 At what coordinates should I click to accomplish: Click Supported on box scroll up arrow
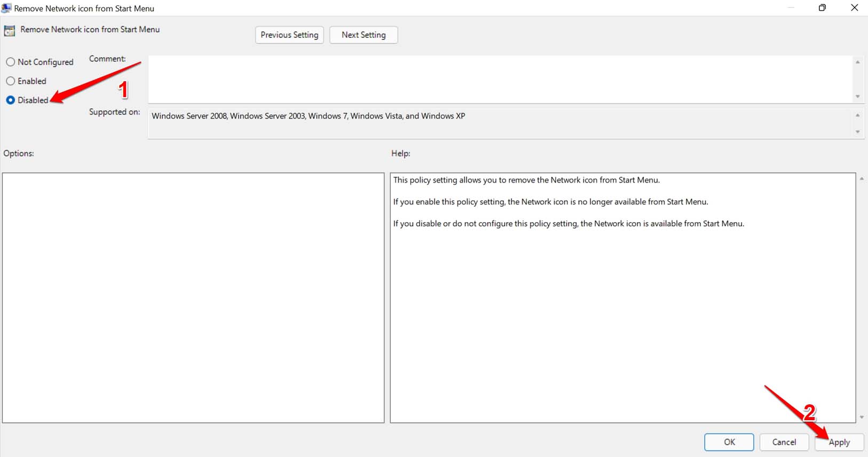click(x=858, y=115)
